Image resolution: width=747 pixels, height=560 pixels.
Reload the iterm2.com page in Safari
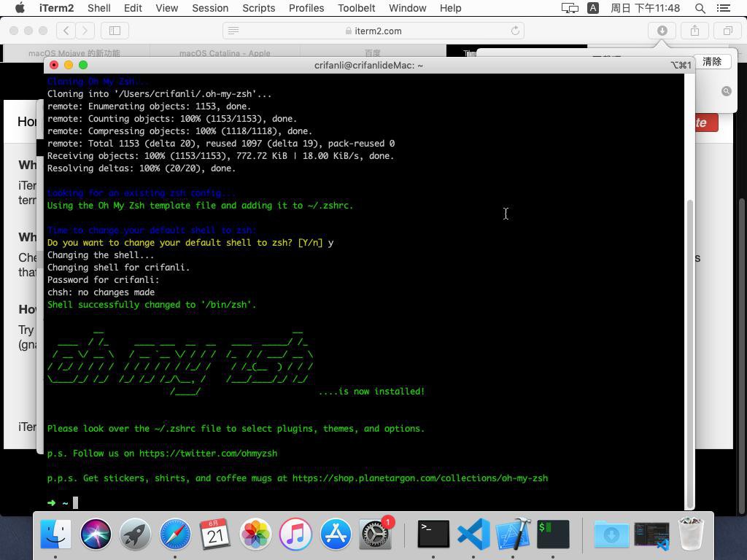click(515, 31)
